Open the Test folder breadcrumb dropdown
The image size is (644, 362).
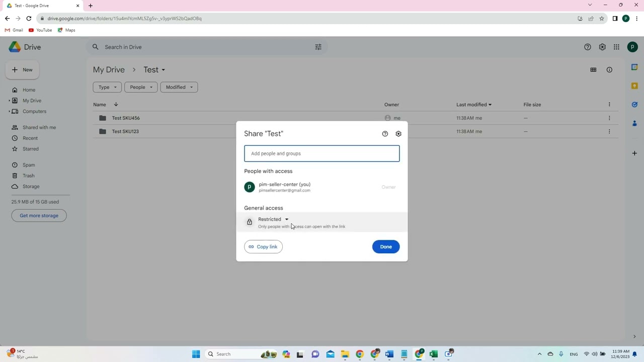154,70
